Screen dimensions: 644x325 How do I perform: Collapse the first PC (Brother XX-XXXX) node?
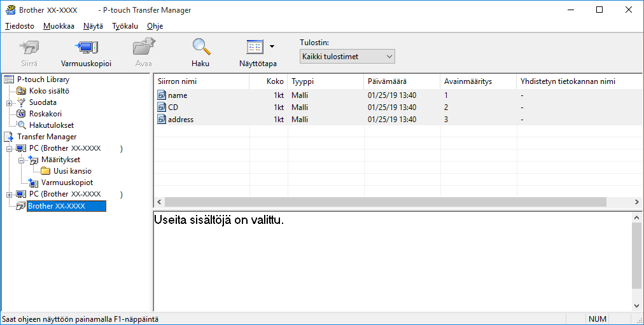click(9, 149)
